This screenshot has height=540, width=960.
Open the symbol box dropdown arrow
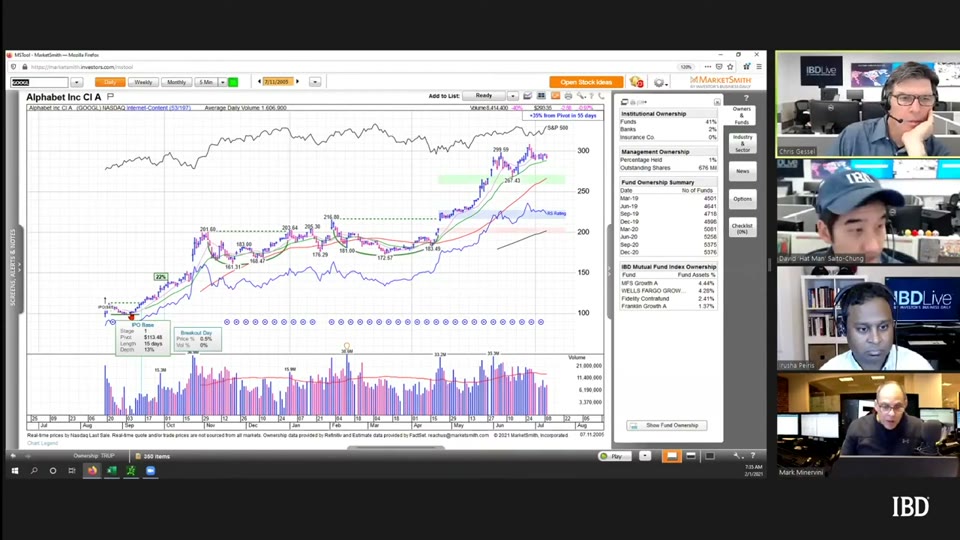tap(77, 82)
